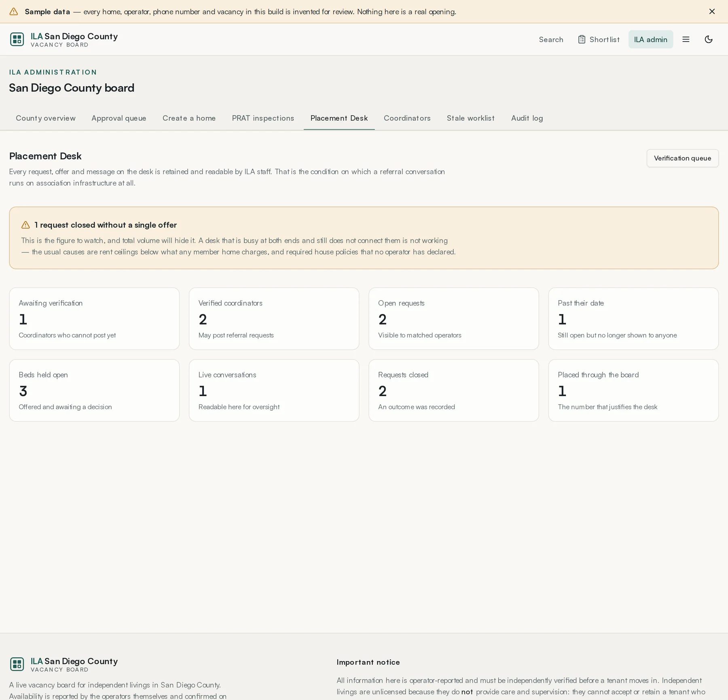The image size is (728, 700).
Task: Open the Live conversations card
Action: pyautogui.click(x=274, y=390)
